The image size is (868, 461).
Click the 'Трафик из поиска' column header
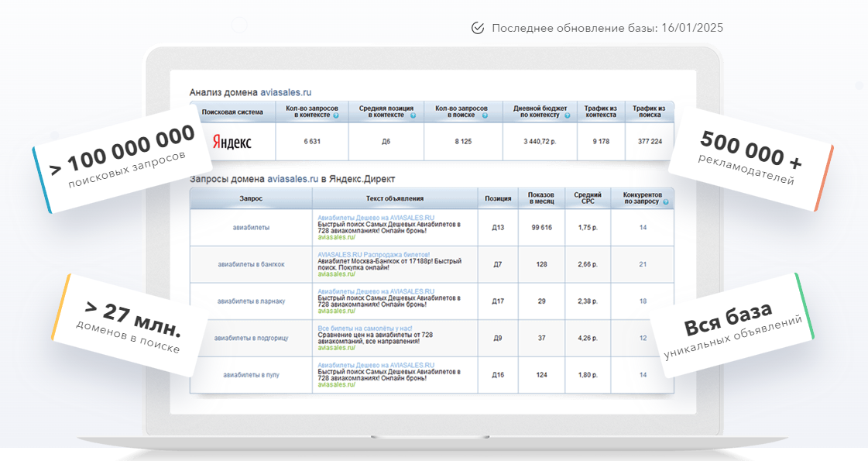(x=650, y=112)
